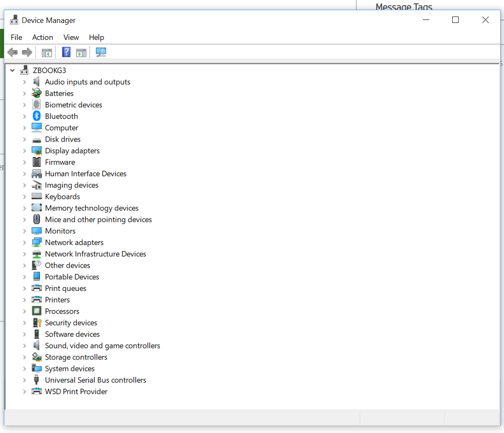Select the Scan for hardware changes icon
Screen dimensions: 504x433
tap(101, 52)
